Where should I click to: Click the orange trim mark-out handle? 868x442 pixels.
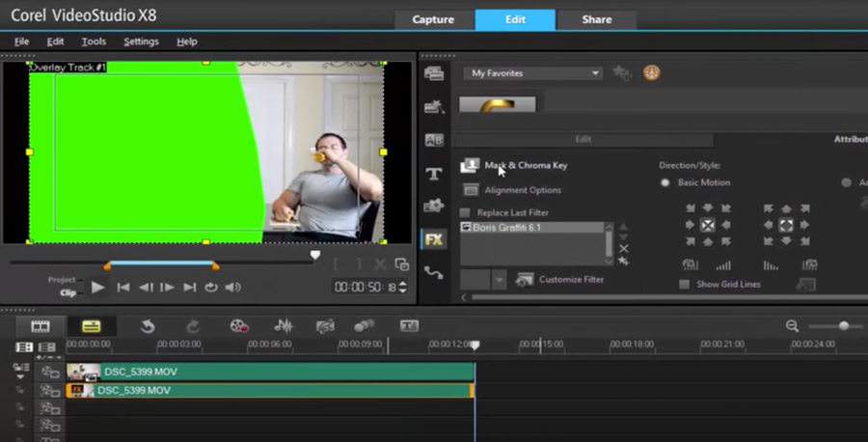click(x=215, y=266)
